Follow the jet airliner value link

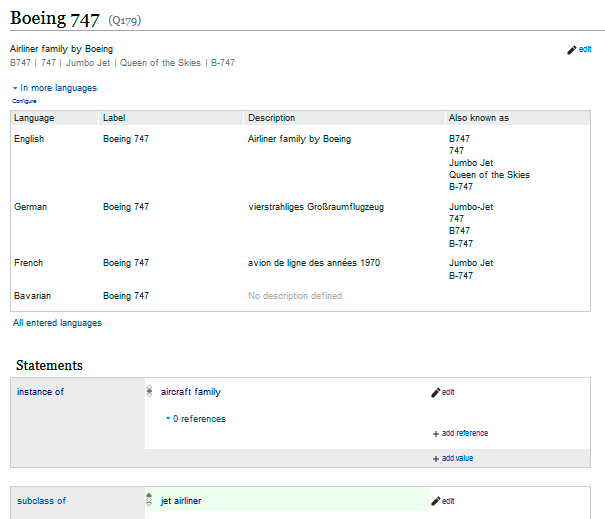(181, 501)
